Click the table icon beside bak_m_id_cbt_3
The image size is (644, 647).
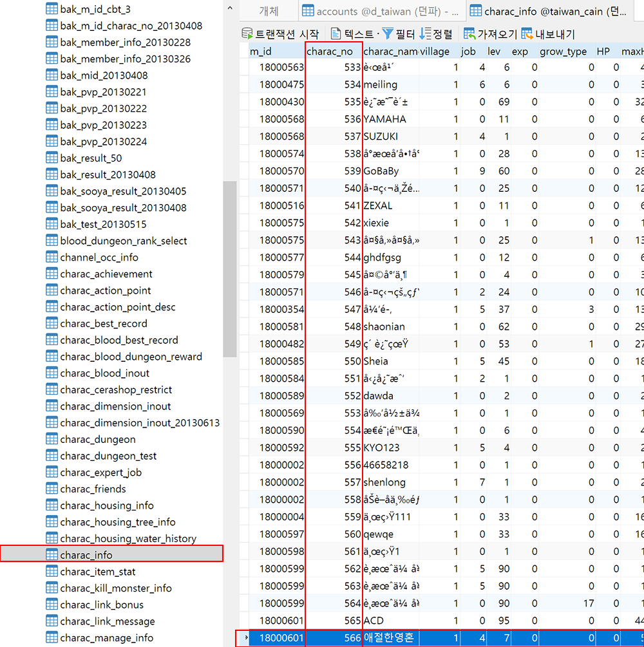(x=52, y=8)
